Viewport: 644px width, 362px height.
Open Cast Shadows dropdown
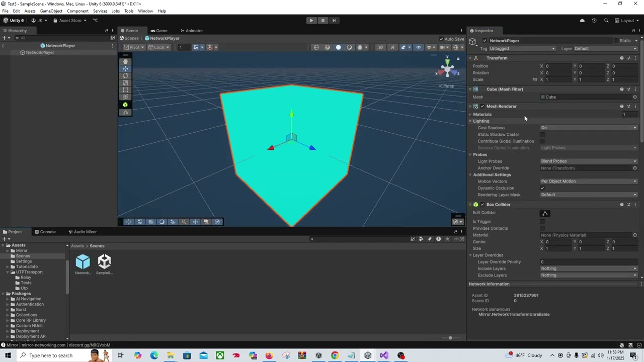[589, 128]
